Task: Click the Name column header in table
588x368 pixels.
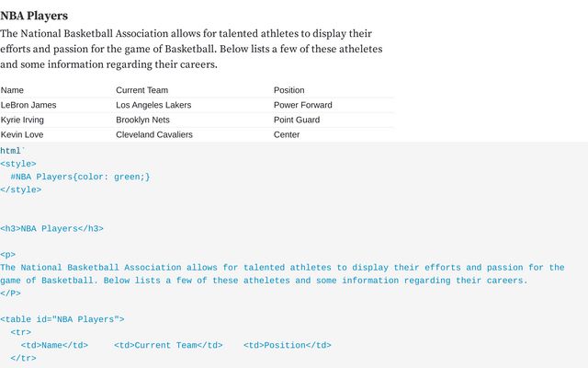Action: pos(13,90)
